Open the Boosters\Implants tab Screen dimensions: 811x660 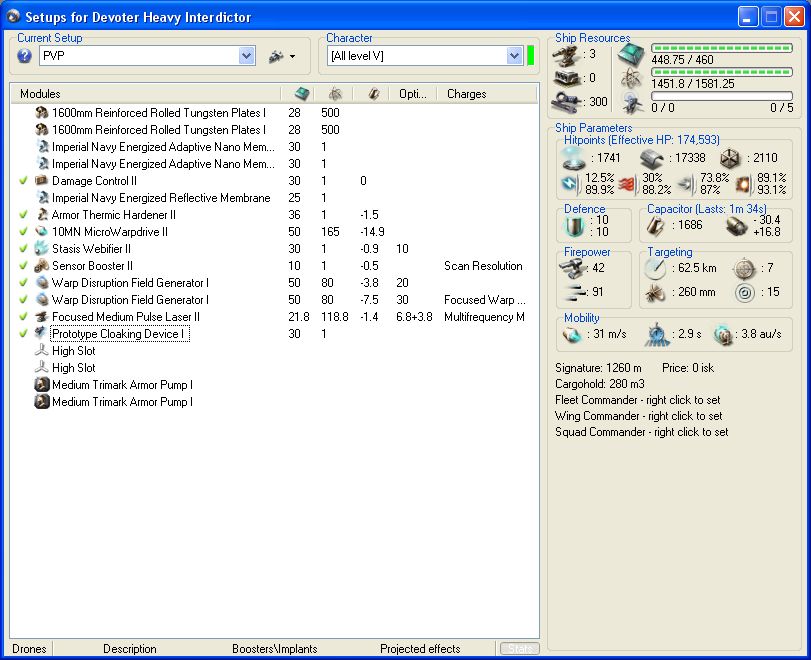(x=275, y=649)
